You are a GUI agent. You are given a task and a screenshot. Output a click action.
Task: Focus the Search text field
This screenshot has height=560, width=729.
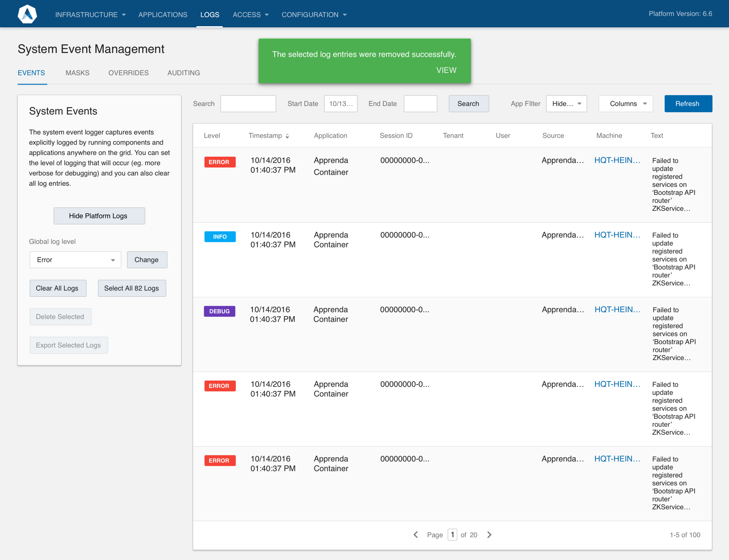248,104
